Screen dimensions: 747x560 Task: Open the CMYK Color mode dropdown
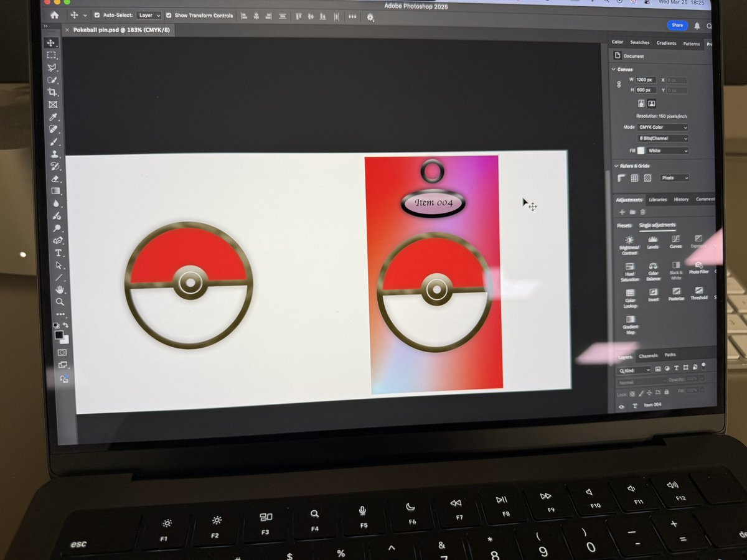(661, 127)
